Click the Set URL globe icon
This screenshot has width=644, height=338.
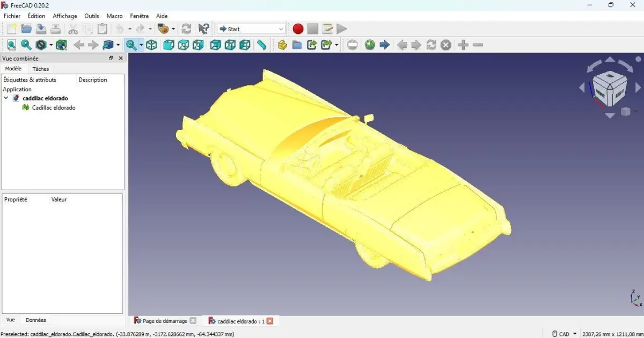pyautogui.click(x=370, y=45)
